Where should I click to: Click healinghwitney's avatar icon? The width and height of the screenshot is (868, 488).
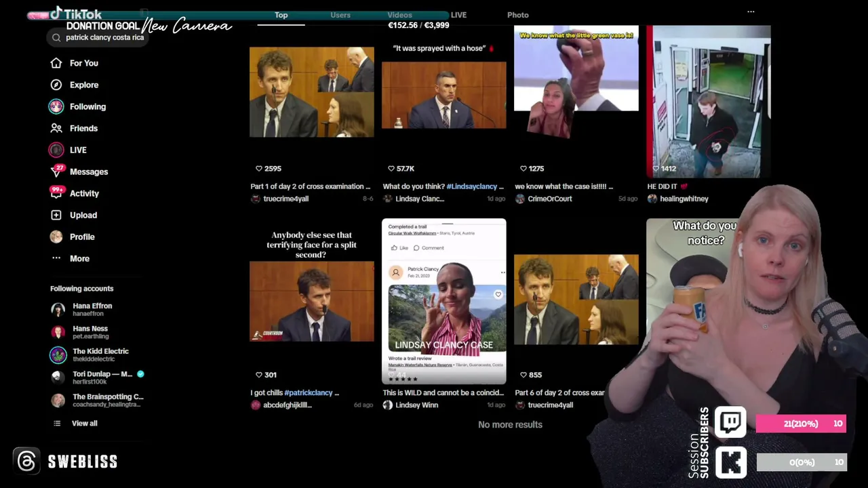[652, 199]
